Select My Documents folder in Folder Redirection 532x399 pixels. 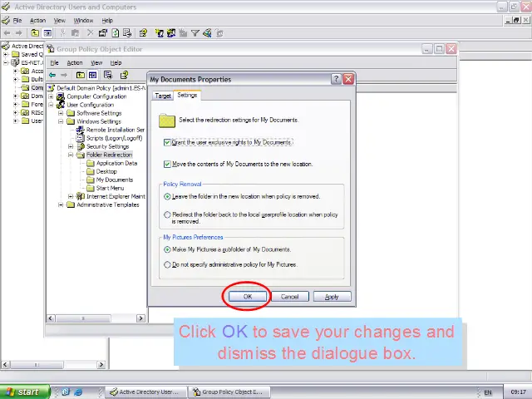115,180
